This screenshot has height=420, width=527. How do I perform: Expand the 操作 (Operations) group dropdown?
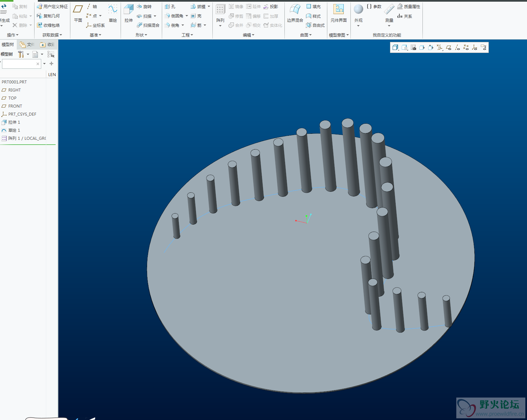coord(13,35)
